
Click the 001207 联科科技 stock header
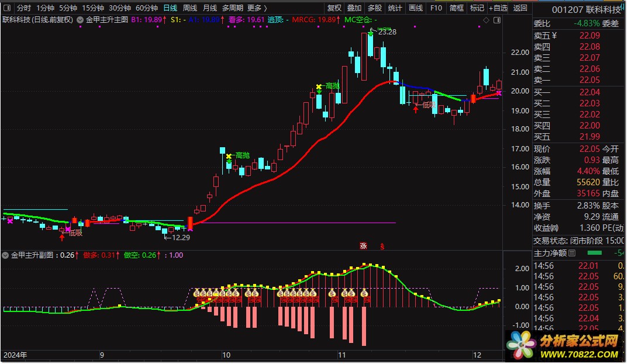[x=586, y=9]
